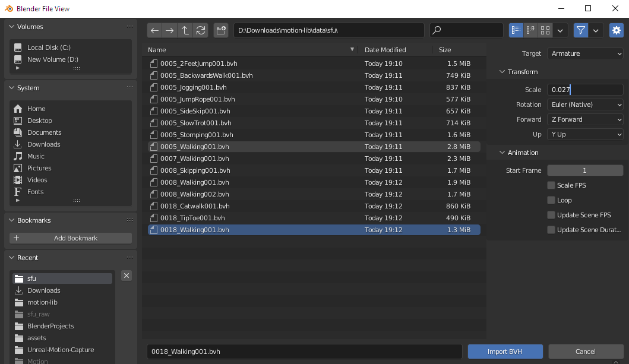The height and width of the screenshot is (364, 629).
Task: Collapse the Transform panel
Action: (x=502, y=72)
